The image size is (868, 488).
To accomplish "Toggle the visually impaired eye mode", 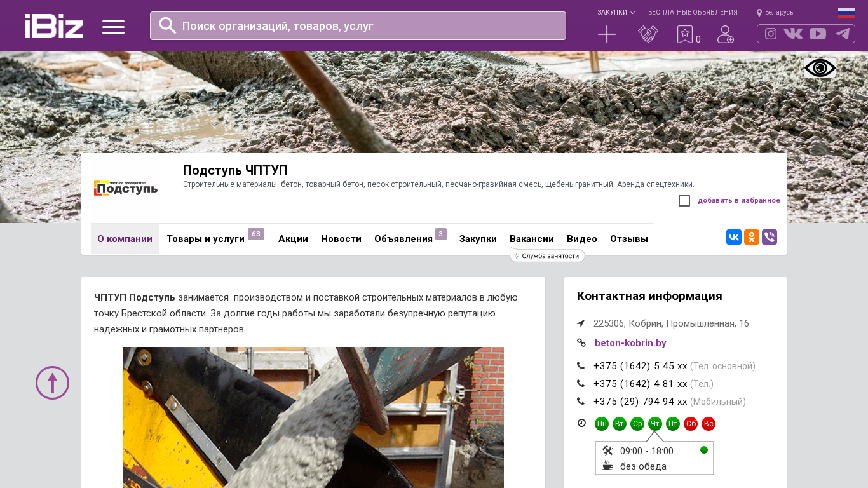I will pos(820,68).
